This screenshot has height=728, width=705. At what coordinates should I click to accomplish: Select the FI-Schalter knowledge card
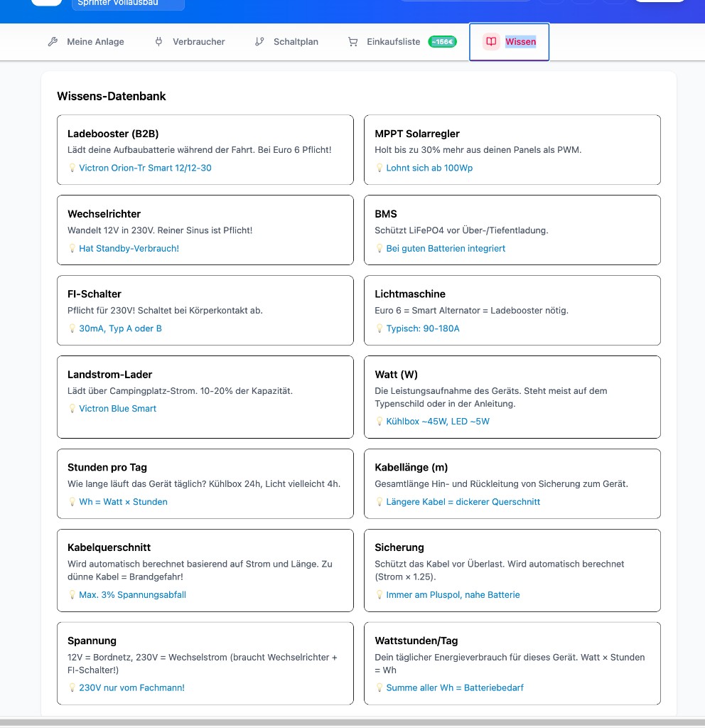click(x=205, y=310)
